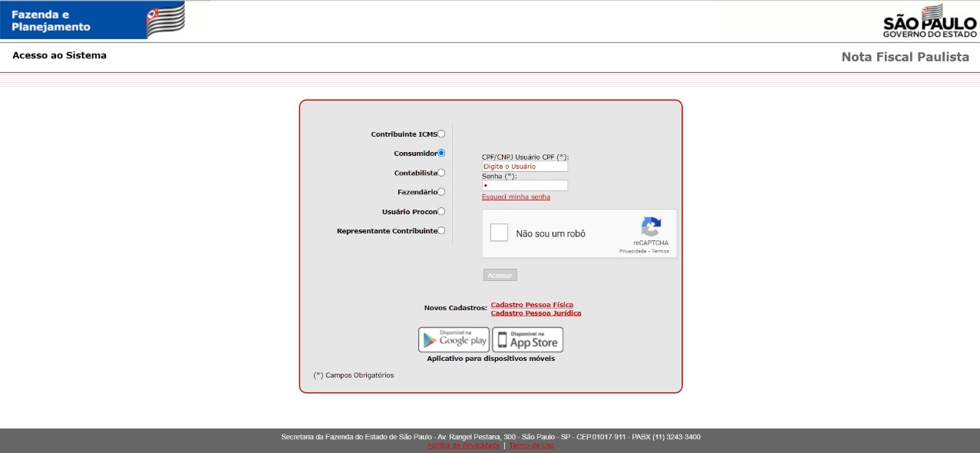Click the Fazenda e Planejamento logo
Screen dimensions: 980x453
[x=93, y=20]
